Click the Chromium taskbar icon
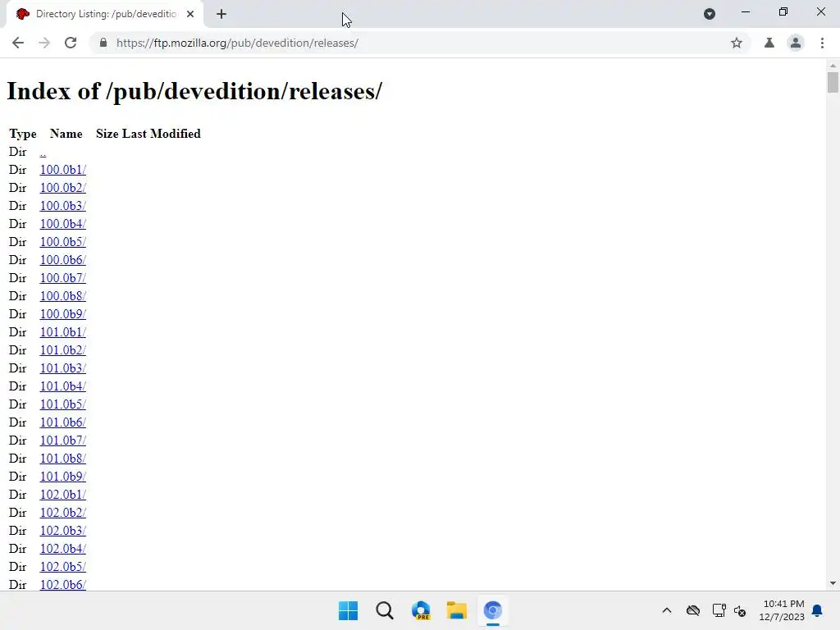The width and height of the screenshot is (840, 630). (493, 610)
